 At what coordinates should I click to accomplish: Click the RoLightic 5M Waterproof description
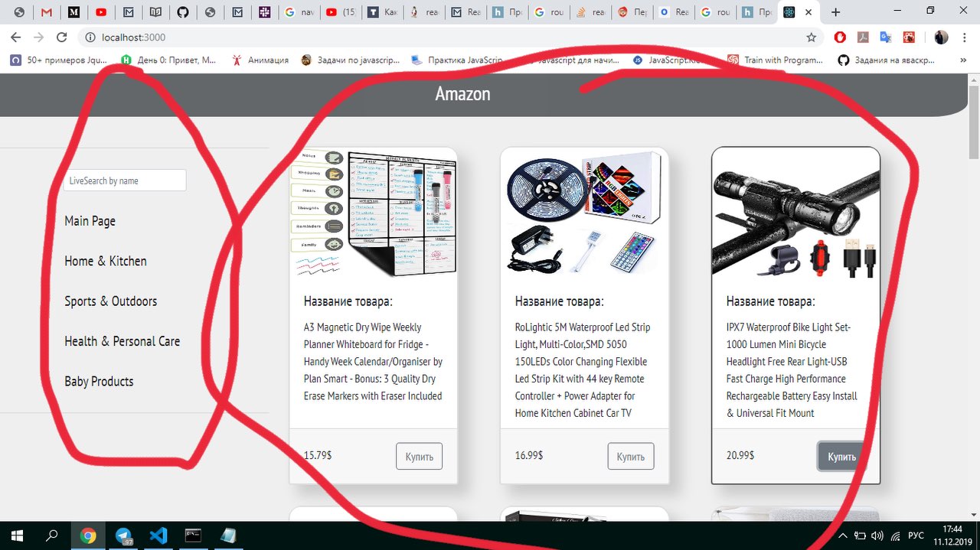(583, 370)
